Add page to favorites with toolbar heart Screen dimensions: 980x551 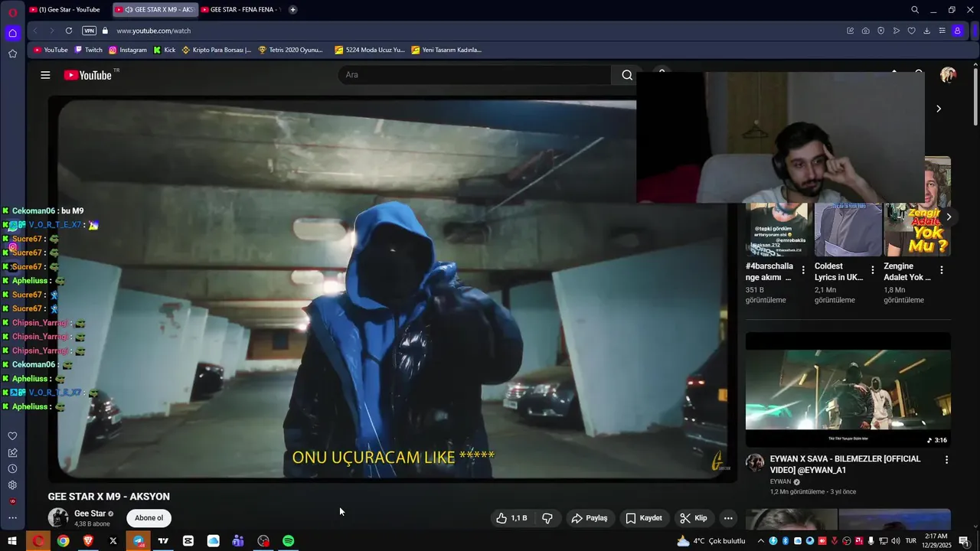click(x=911, y=31)
